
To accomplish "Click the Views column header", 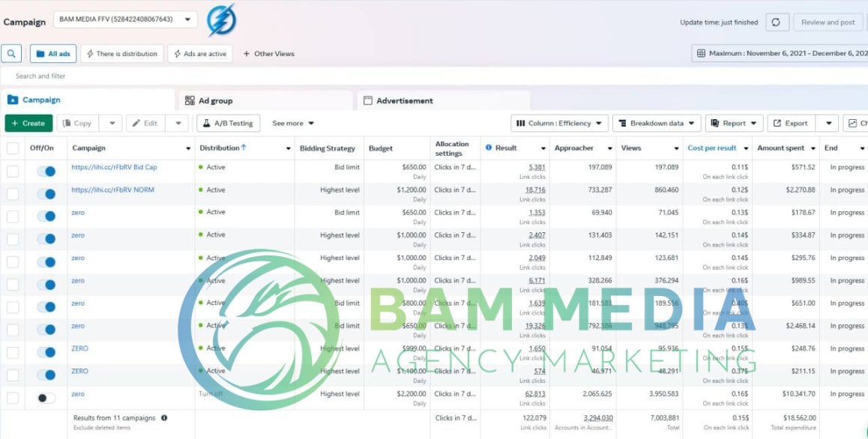I will [631, 148].
